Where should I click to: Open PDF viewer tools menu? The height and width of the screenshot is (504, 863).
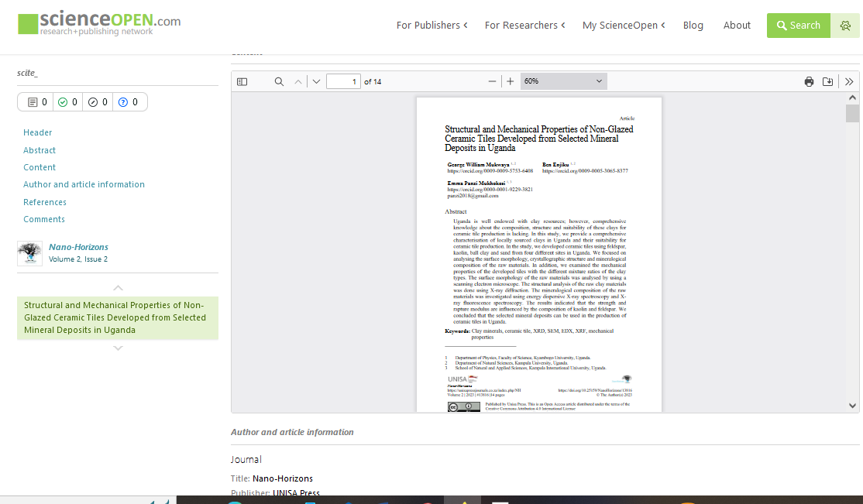pos(849,81)
